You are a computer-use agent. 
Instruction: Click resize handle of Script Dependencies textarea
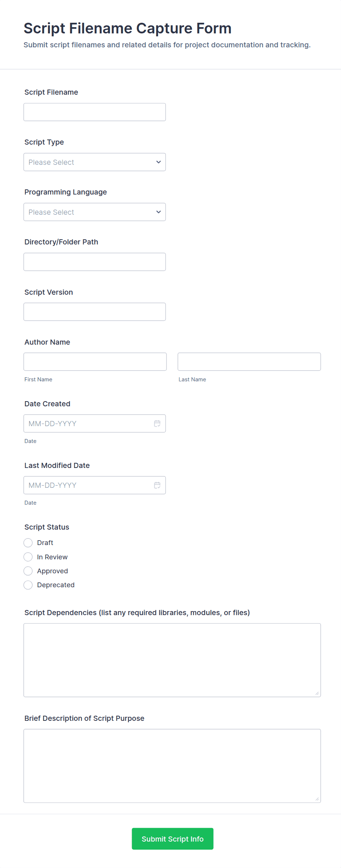[x=317, y=693]
